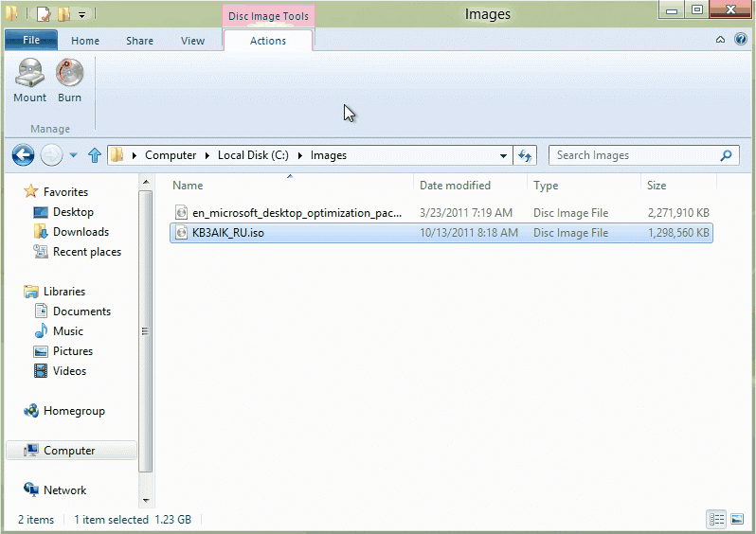
Task: Click the 10/13/2011 8:18 AM date cell
Action: click(x=469, y=233)
